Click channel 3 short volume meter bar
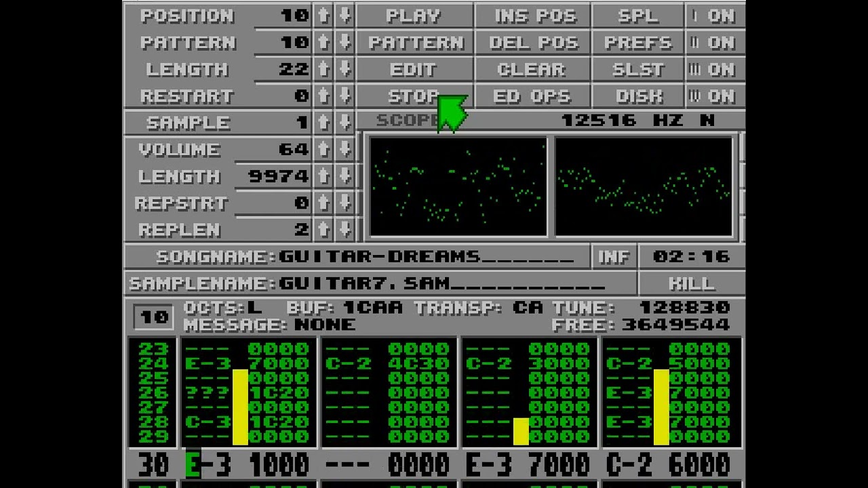The image size is (868, 488). click(x=521, y=432)
